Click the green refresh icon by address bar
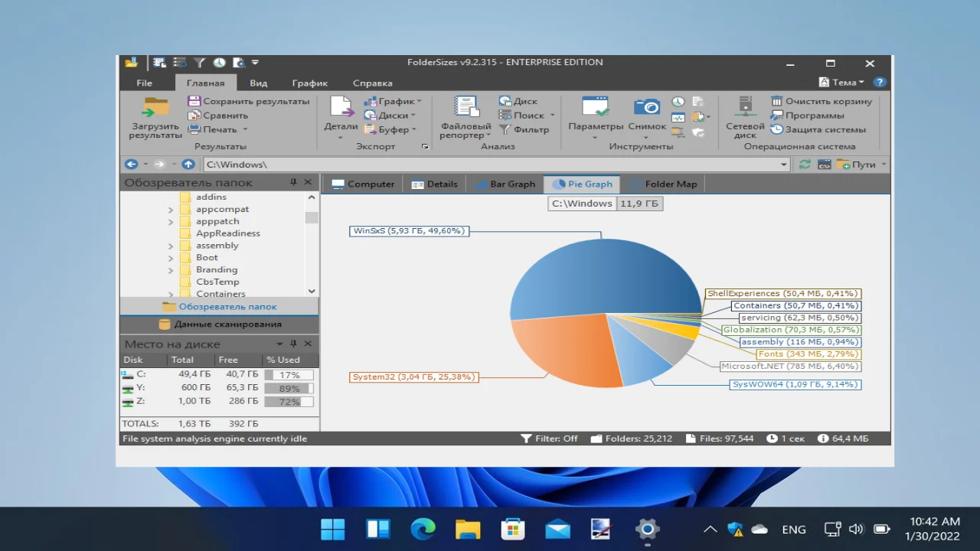The height and width of the screenshot is (551, 980). [805, 165]
